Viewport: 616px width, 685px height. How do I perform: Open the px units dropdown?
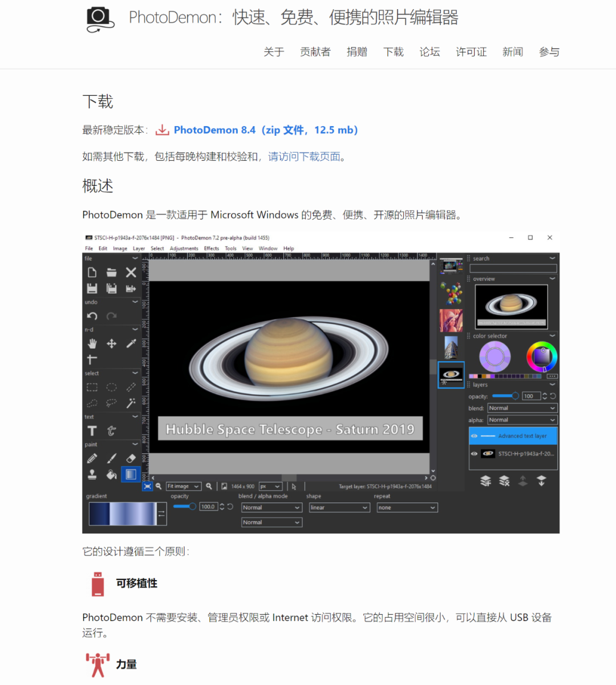coord(270,487)
